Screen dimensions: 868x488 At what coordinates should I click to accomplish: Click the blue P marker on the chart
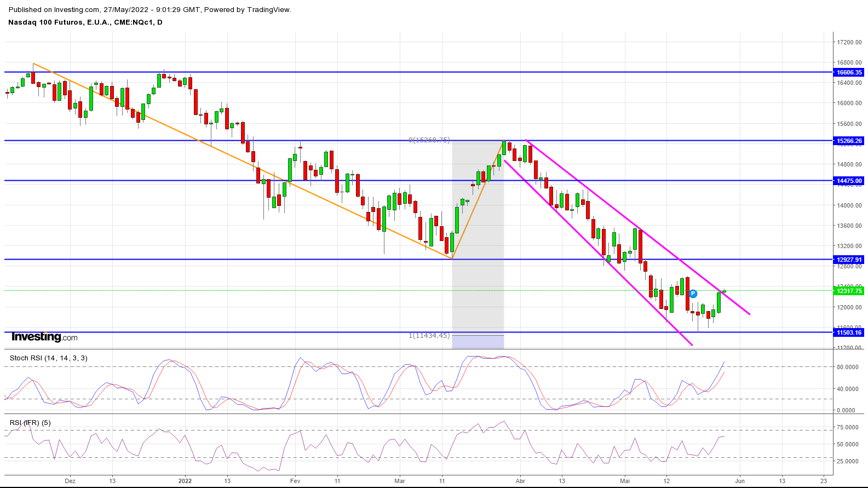[693, 294]
